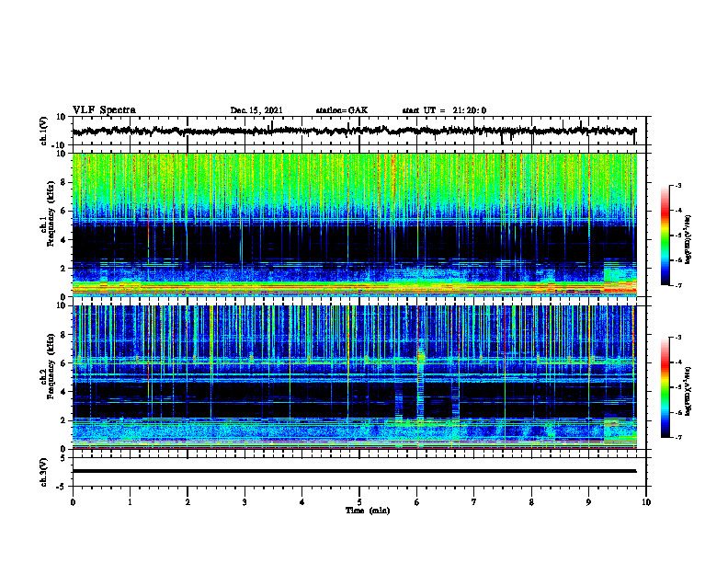This screenshot has height=563, width=728.
Task: Click the ch.1 color scale bar
Action: (665, 236)
